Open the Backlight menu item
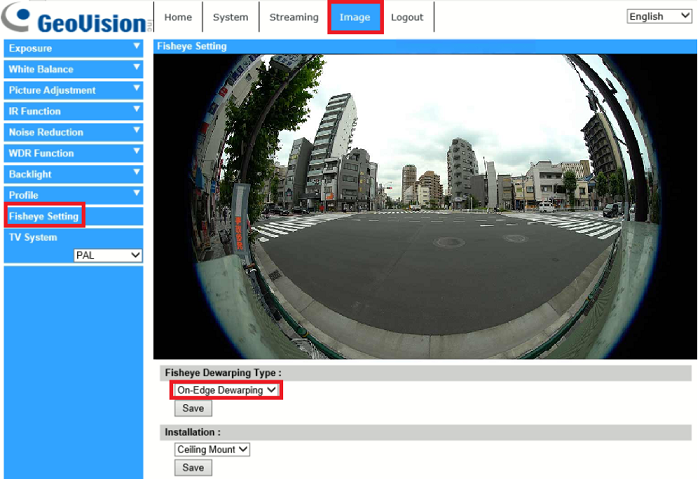700x479 pixels. (73, 174)
